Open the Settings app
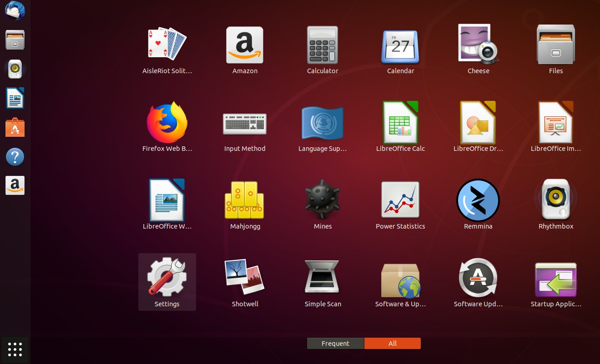Viewport: 600px width, 364px height. [167, 282]
